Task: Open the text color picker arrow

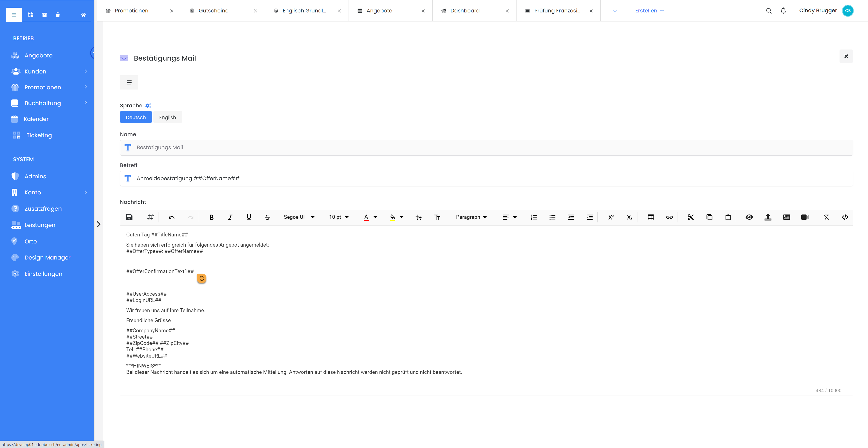Action: [375, 217]
